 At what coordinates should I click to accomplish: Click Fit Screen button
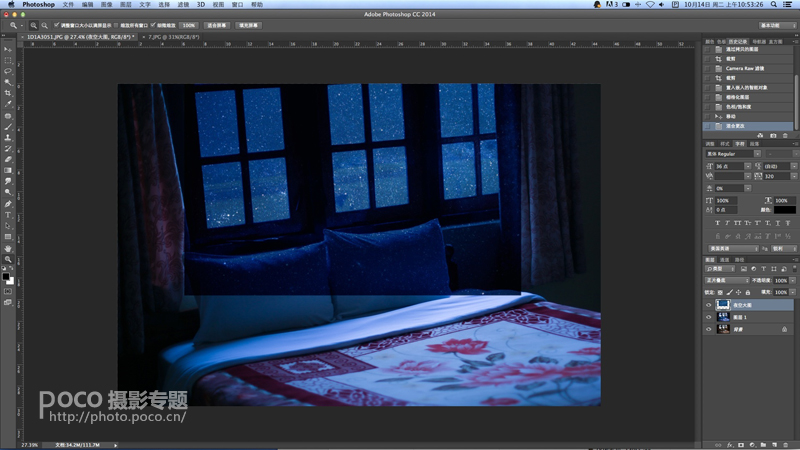[x=217, y=25]
